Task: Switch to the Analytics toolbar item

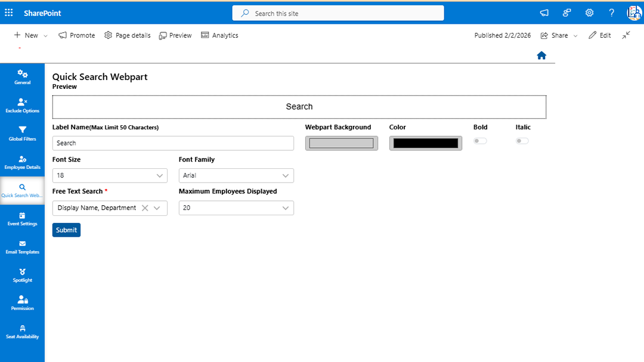Action: point(219,35)
